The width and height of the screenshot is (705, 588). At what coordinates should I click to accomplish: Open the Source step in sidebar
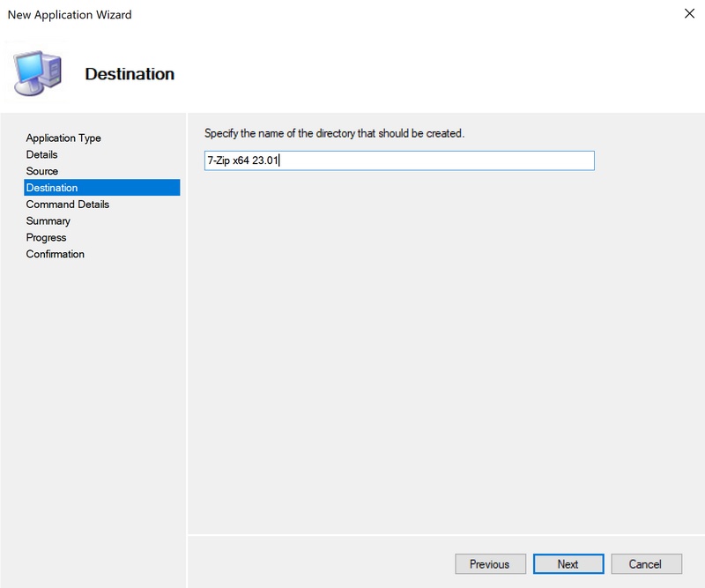click(x=42, y=171)
